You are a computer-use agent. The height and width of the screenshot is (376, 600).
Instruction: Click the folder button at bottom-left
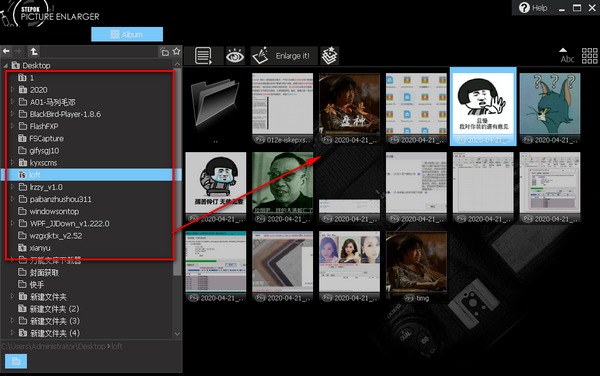[x=16, y=361]
